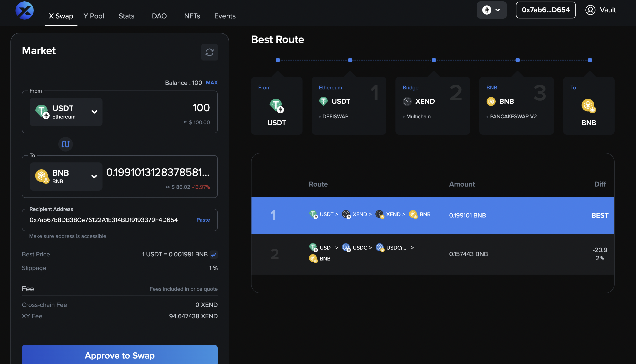This screenshot has width=636, height=364.
Task: Click USDT icon in Ethereum step card
Action: (x=323, y=101)
